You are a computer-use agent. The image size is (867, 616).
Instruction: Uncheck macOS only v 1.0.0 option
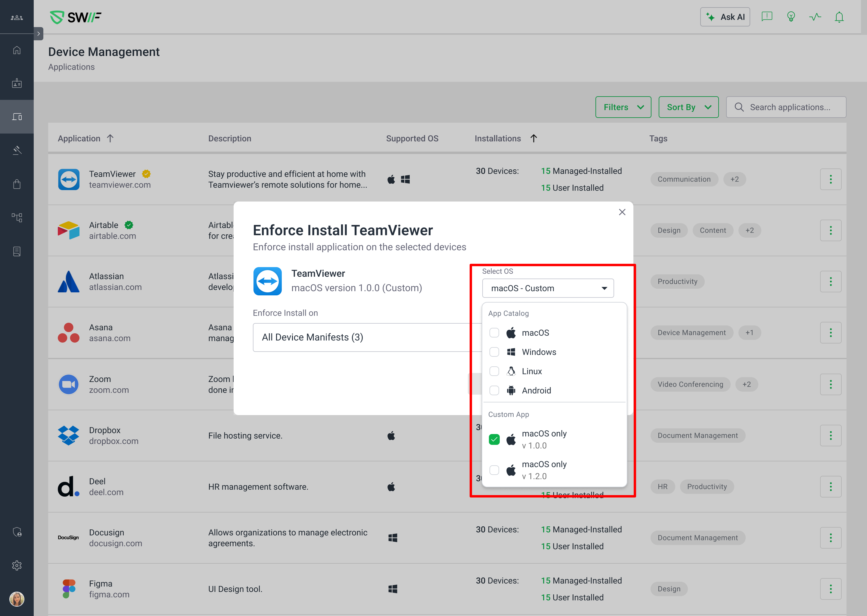coord(494,440)
